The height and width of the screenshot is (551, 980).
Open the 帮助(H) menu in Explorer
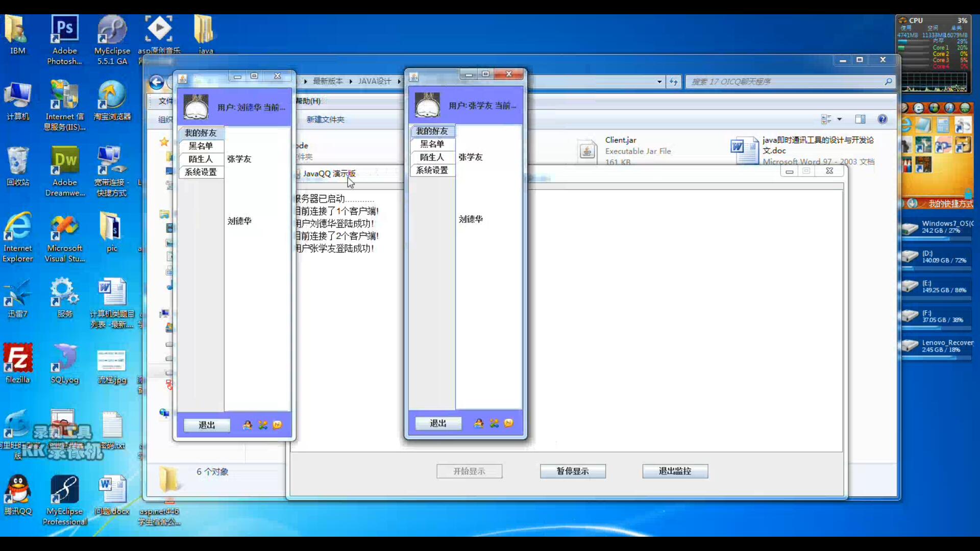click(308, 101)
